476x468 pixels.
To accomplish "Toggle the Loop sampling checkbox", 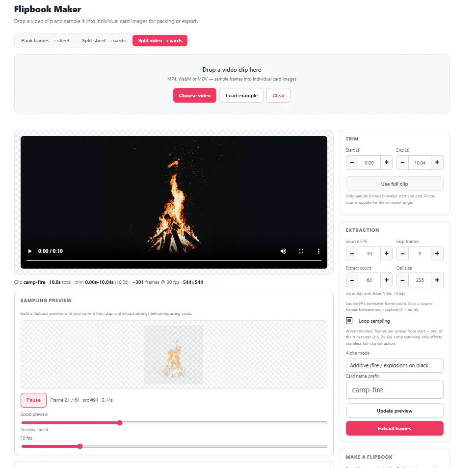I will (349, 321).
